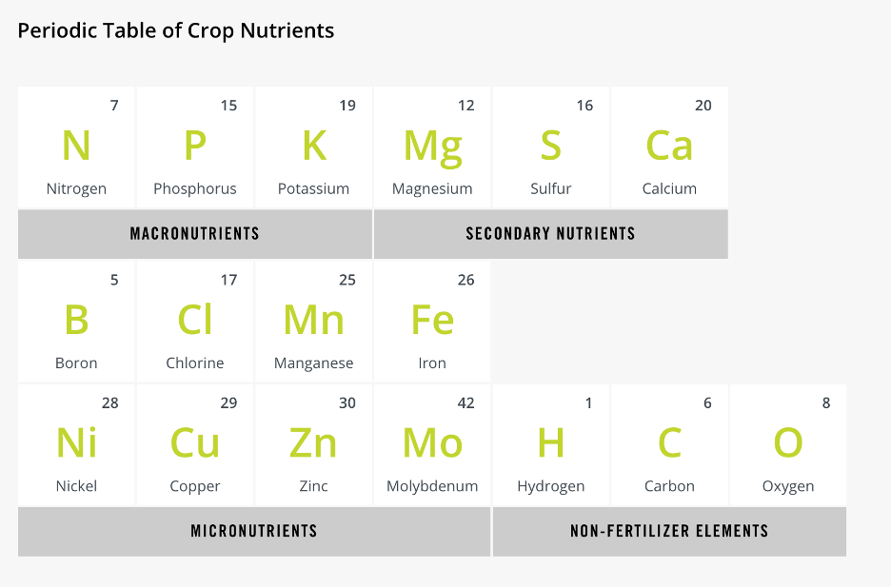Select the Carbon element tile
Screen dimensions: 891x588
click(x=669, y=444)
